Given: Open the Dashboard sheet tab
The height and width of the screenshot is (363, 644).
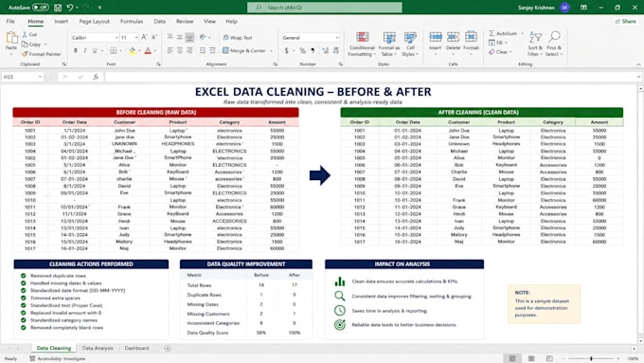Looking at the screenshot, I should pyautogui.click(x=136, y=348).
